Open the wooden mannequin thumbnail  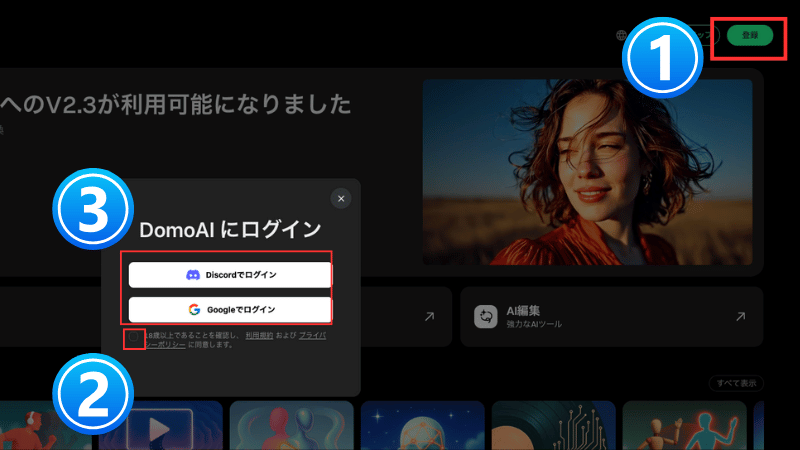point(684,426)
